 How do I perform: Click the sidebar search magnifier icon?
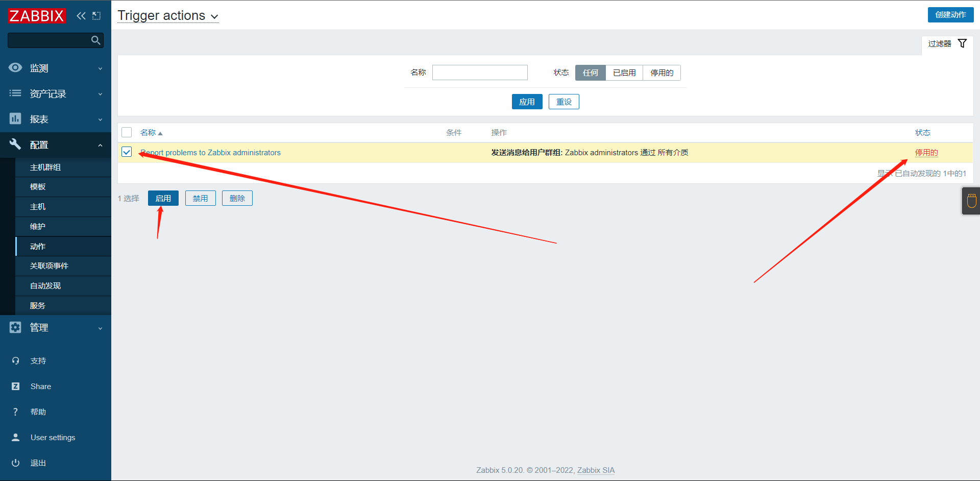pyautogui.click(x=95, y=40)
